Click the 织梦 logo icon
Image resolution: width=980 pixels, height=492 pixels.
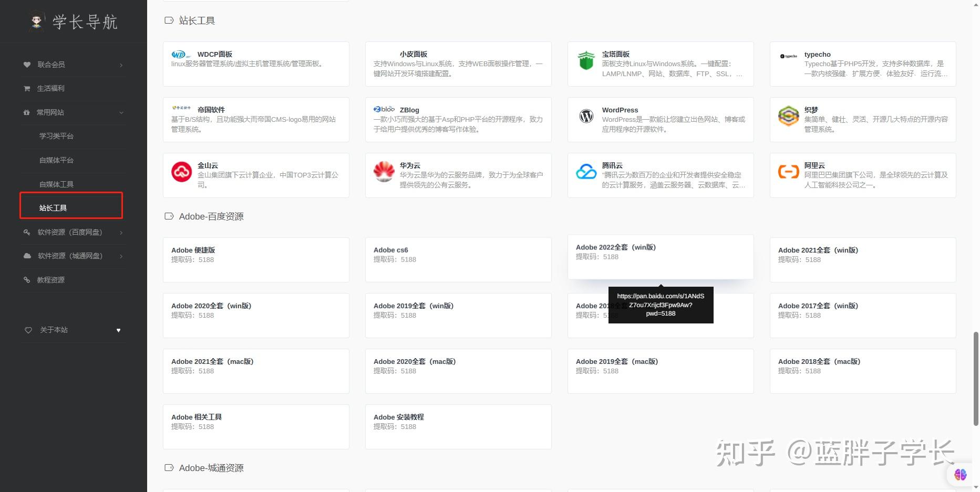(x=788, y=116)
